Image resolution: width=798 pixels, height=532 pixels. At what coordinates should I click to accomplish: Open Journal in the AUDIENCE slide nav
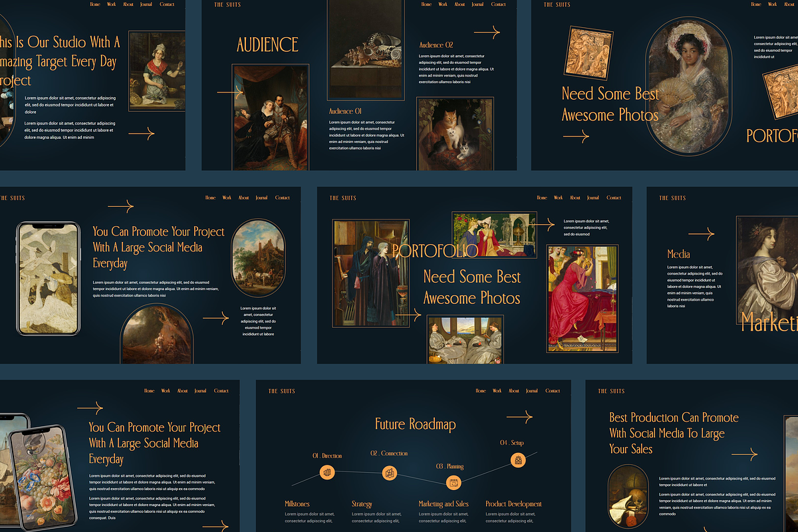477,5
